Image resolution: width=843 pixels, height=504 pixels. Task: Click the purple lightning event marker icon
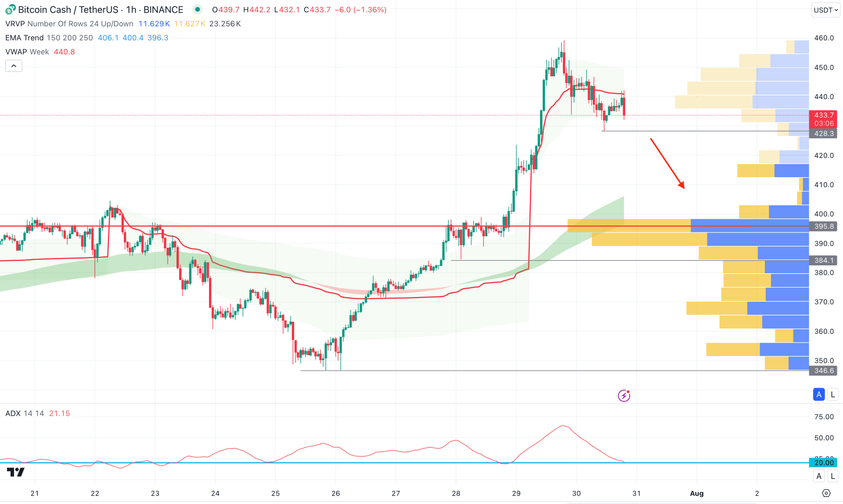click(x=623, y=396)
